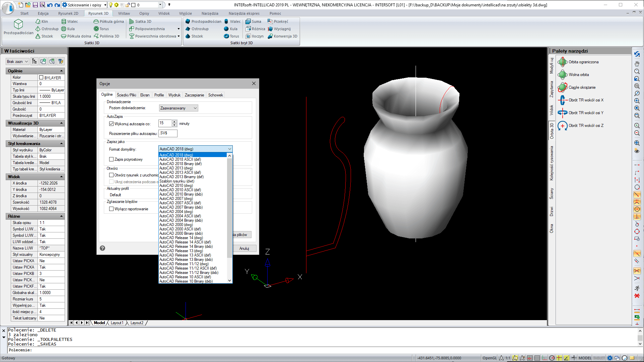This screenshot has width=644, height=362.
Task: Click Obrót TR wokół osi Z
Action: click(x=581, y=126)
